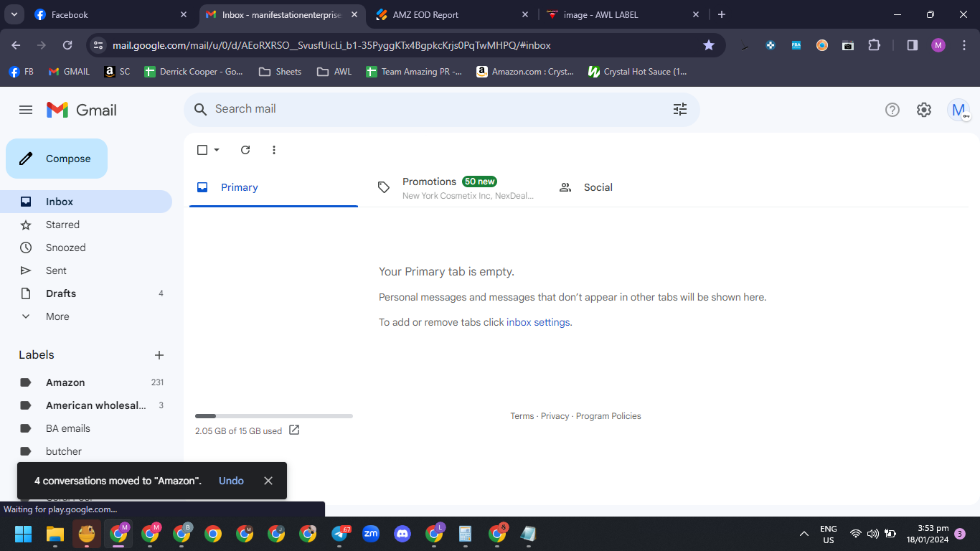Open Calculator from the taskbar
980x551 pixels.
tap(466, 534)
